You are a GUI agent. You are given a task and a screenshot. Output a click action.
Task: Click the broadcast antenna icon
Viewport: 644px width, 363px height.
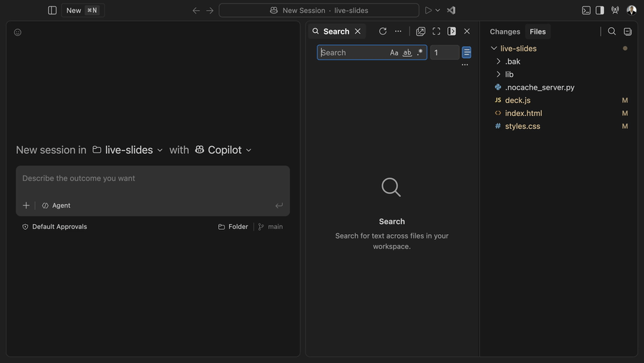point(615,10)
